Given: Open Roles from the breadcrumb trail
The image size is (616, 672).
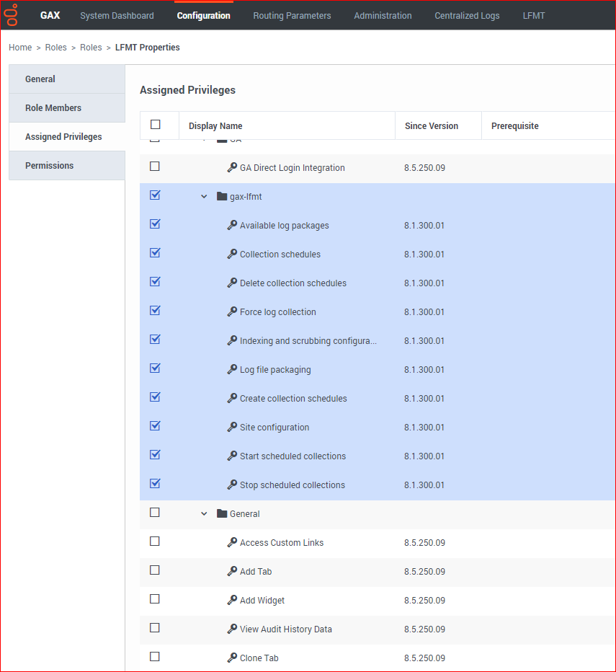Looking at the screenshot, I should [x=55, y=47].
